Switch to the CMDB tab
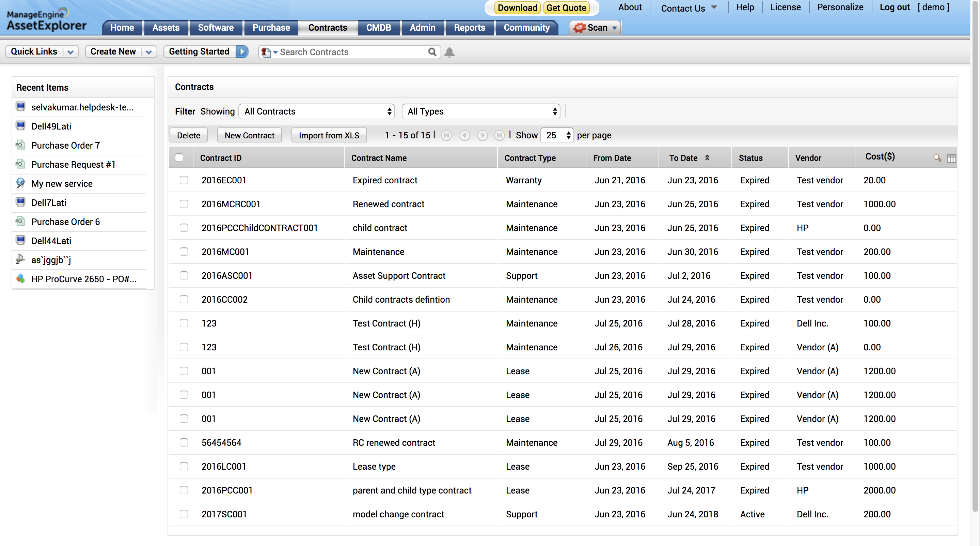The image size is (980, 546). (x=378, y=28)
